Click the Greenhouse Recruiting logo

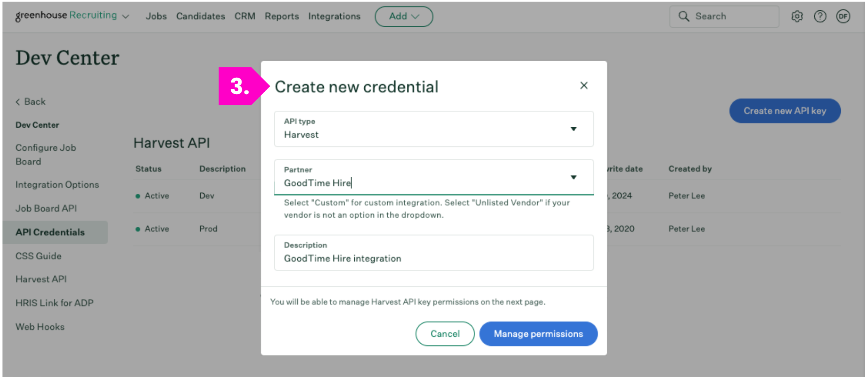point(66,16)
